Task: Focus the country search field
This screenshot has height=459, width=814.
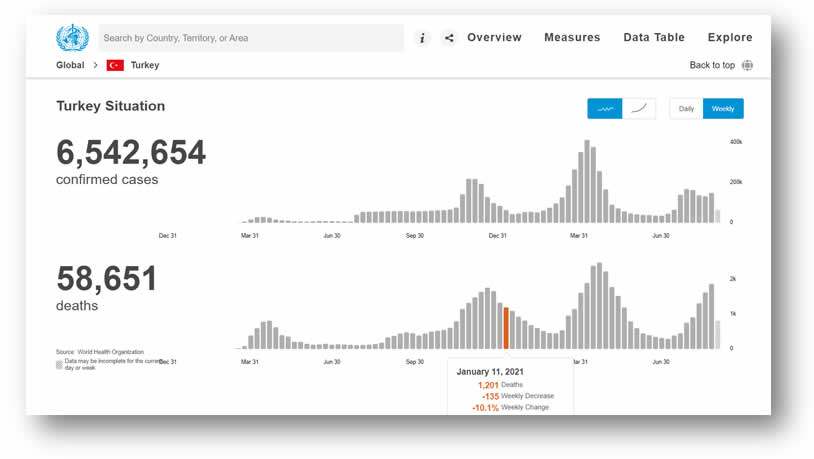Action: 250,38
